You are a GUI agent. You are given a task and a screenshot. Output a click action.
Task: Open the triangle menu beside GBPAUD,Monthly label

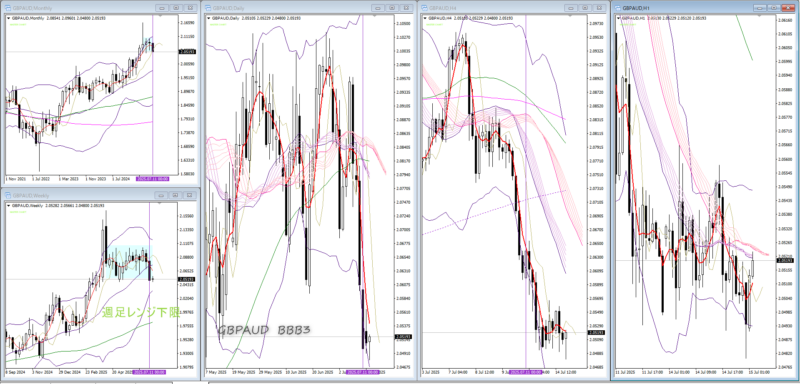tap(8, 18)
